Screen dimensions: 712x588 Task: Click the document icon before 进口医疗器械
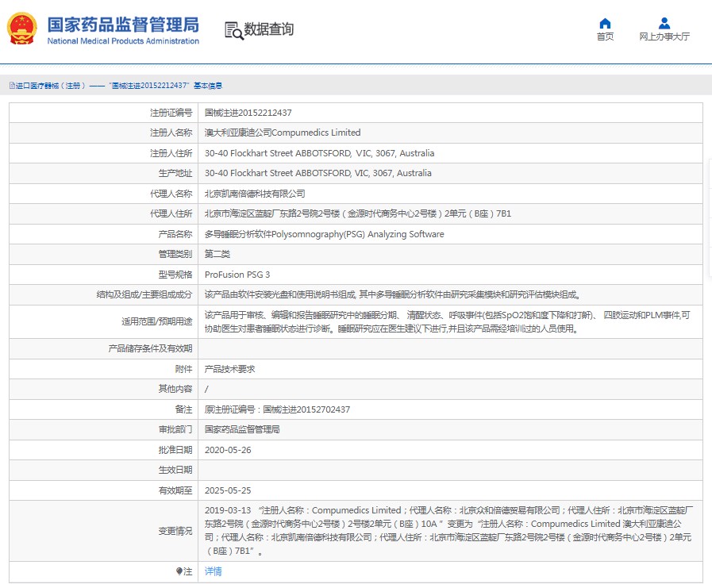click(12, 86)
